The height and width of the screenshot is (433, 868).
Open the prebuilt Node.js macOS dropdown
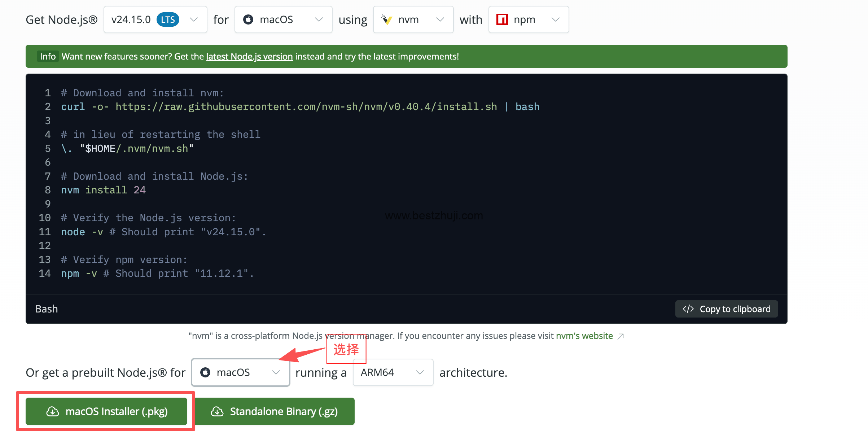[241, 372]
